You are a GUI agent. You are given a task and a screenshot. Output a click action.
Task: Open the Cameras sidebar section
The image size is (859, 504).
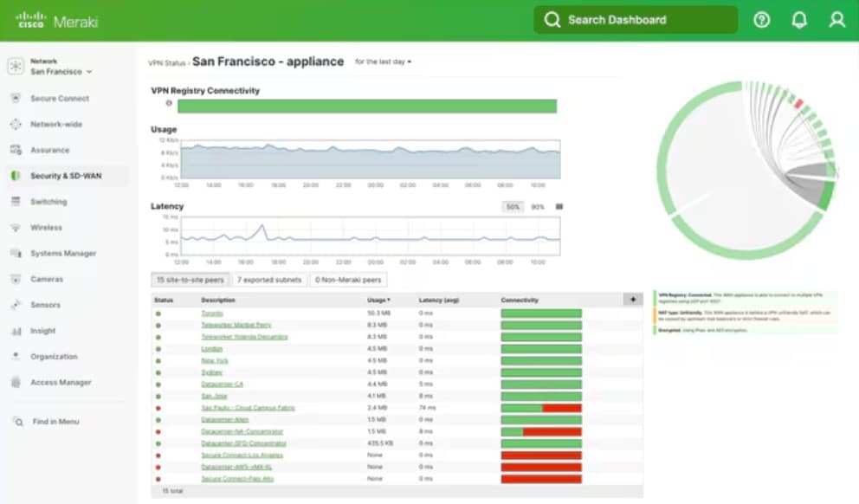[x=47, y=279]
